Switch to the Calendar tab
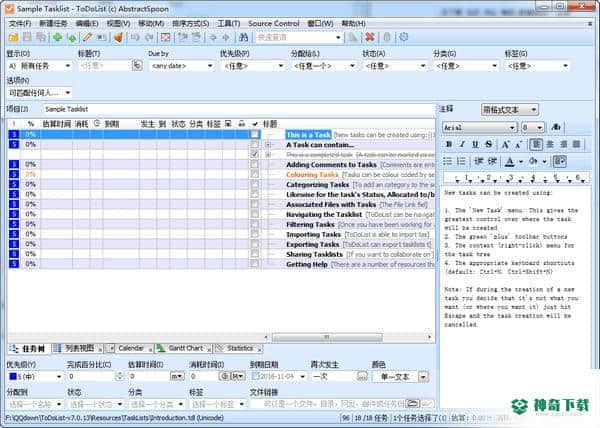The width and height of the screenshot is (600, 428). [131, 348]
